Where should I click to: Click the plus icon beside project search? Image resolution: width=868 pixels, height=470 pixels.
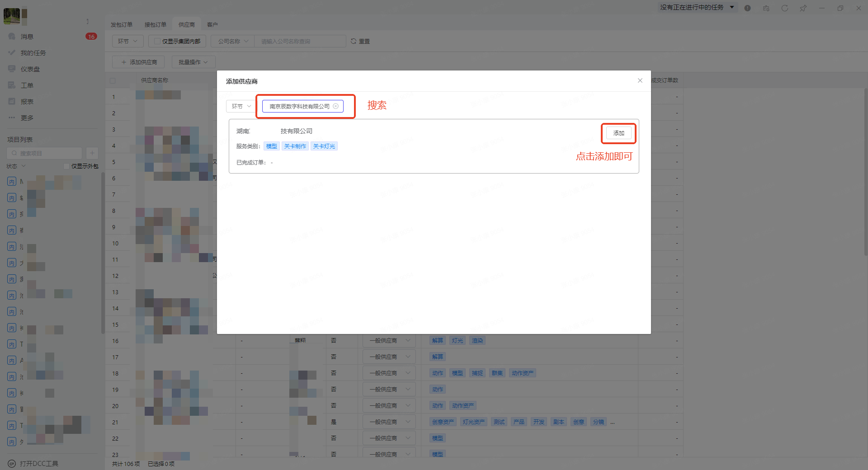tap(92, 153)
